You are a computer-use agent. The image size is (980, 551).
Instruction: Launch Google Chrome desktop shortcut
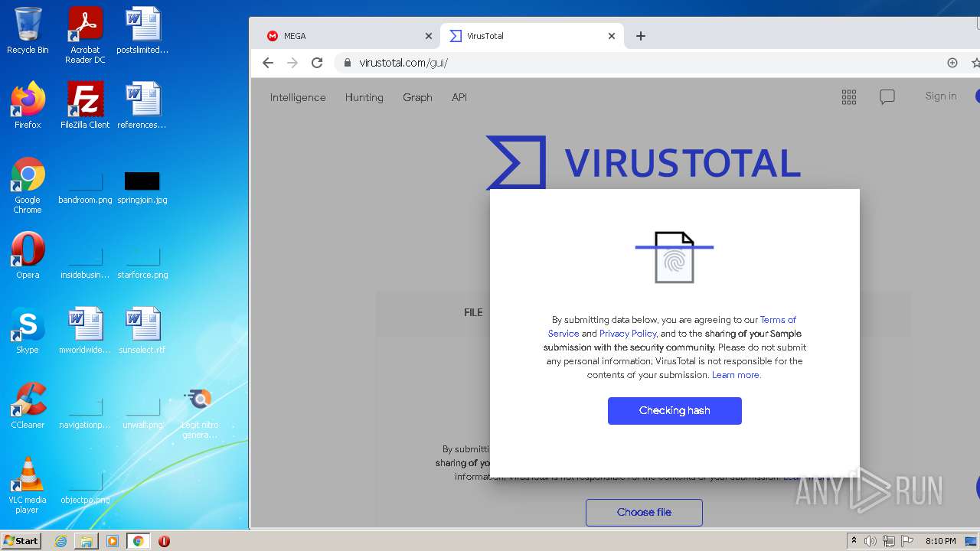click(x=28, y=185)
